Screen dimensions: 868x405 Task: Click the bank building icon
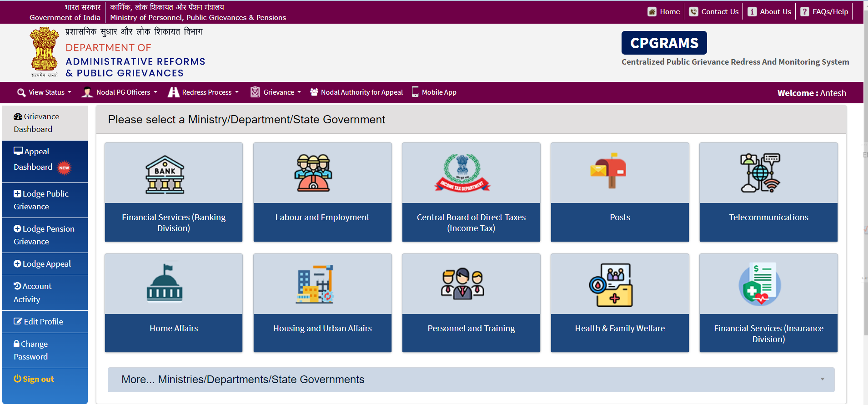coord(165,175)
